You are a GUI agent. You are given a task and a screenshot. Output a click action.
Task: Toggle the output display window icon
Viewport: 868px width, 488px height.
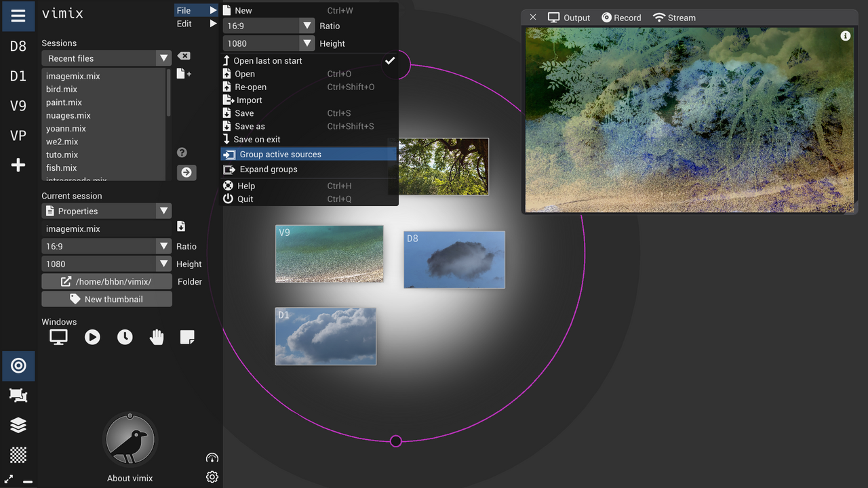pos(59,337)
